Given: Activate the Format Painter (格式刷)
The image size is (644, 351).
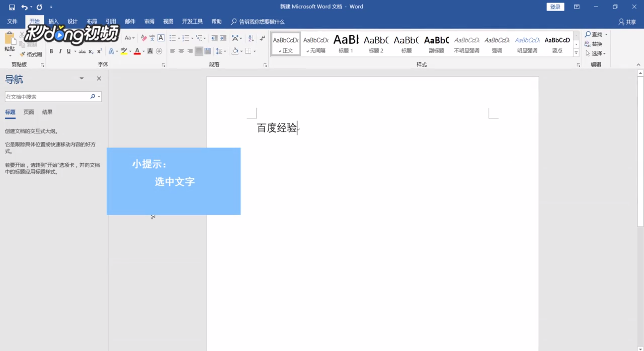Looking at the screenshot, I should click(31, 54).
